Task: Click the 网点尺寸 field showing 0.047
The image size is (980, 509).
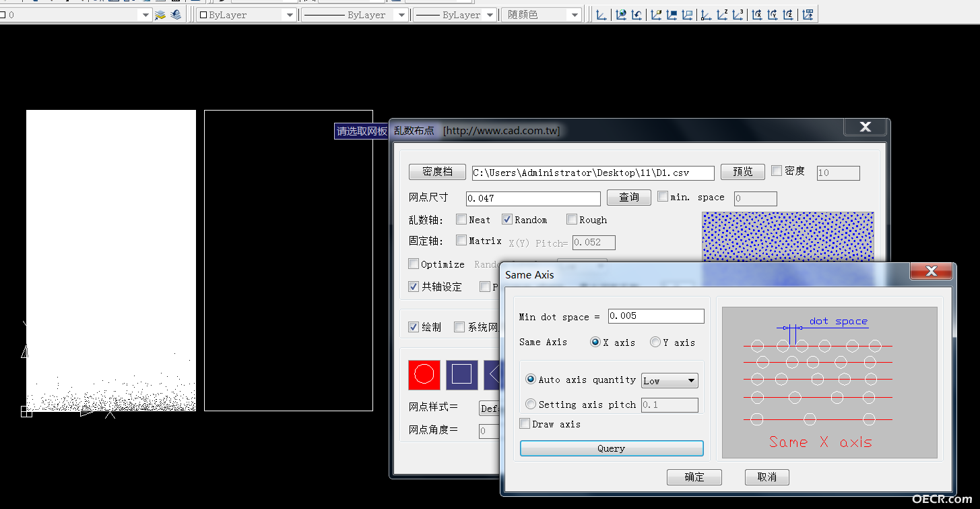Action: (533, 198)
